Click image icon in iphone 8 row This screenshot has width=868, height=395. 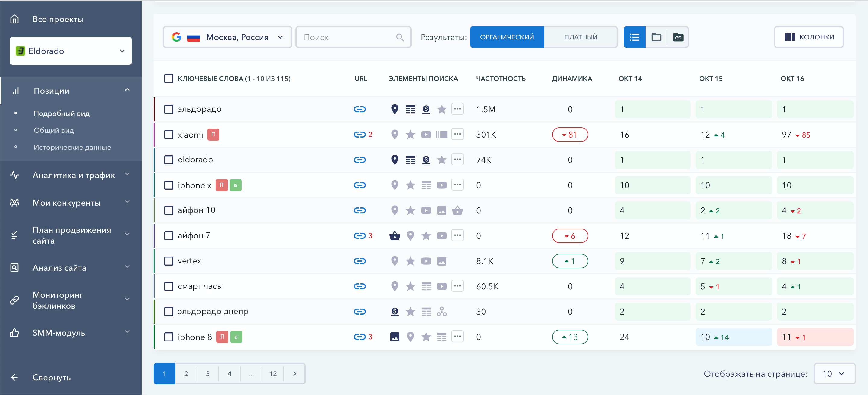pos(395,337)
